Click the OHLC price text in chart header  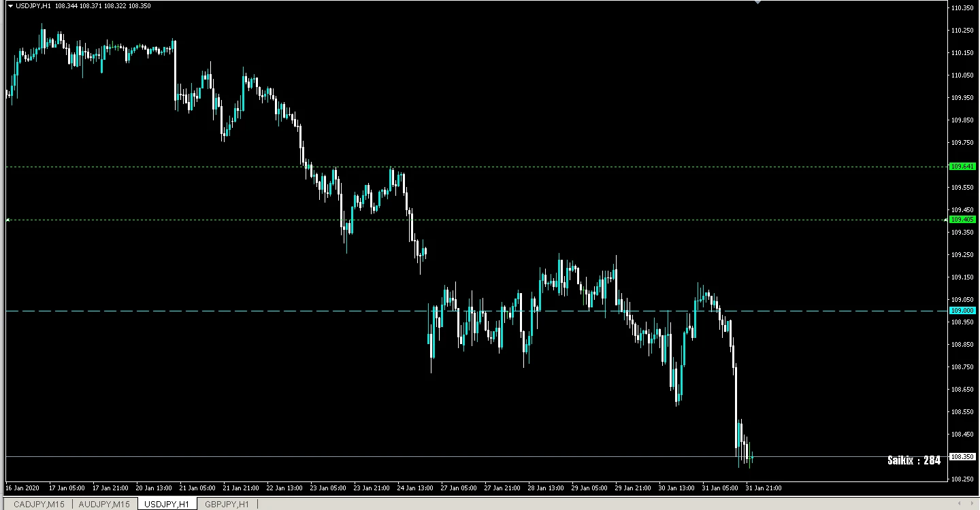(x=103, y=6)
